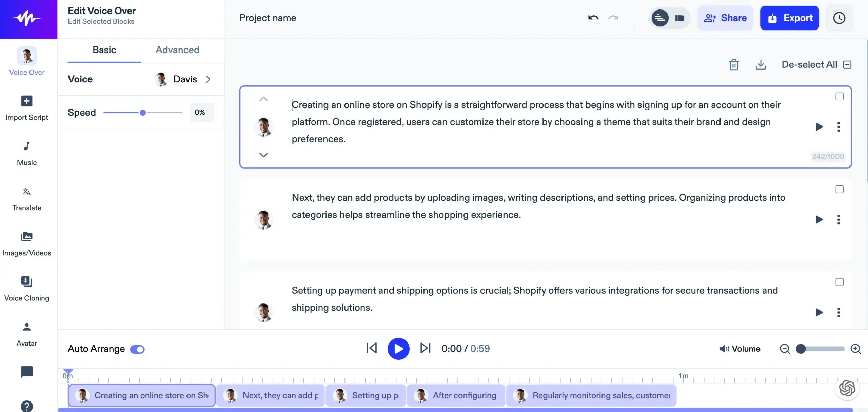Click the Export button
868x412 pixels.
tap(789, 18)
